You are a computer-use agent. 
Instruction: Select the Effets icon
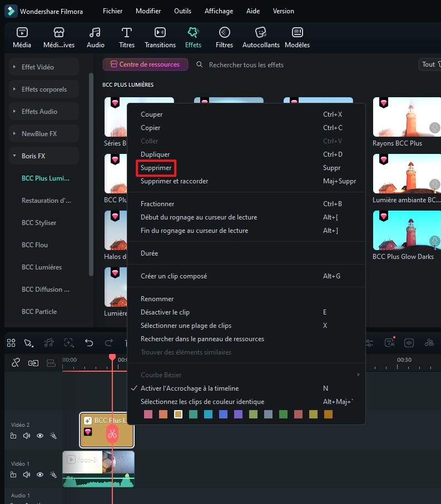[193, 32]
